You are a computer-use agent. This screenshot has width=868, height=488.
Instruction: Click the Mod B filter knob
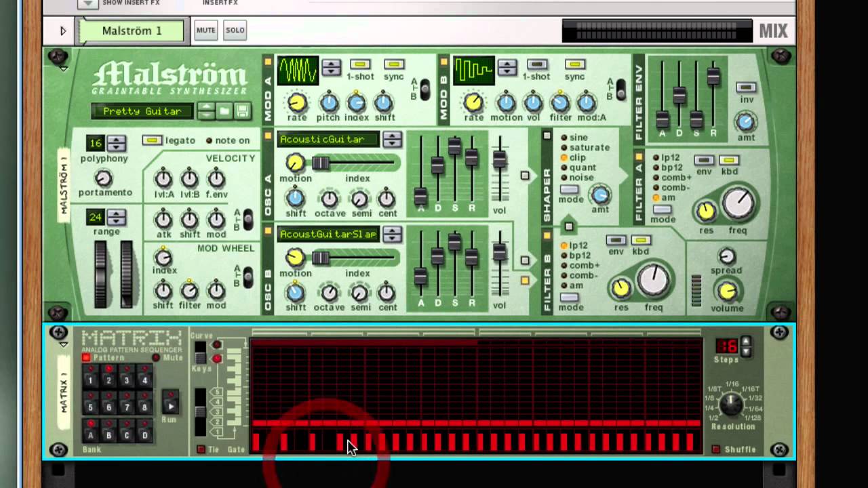(560, 102)
